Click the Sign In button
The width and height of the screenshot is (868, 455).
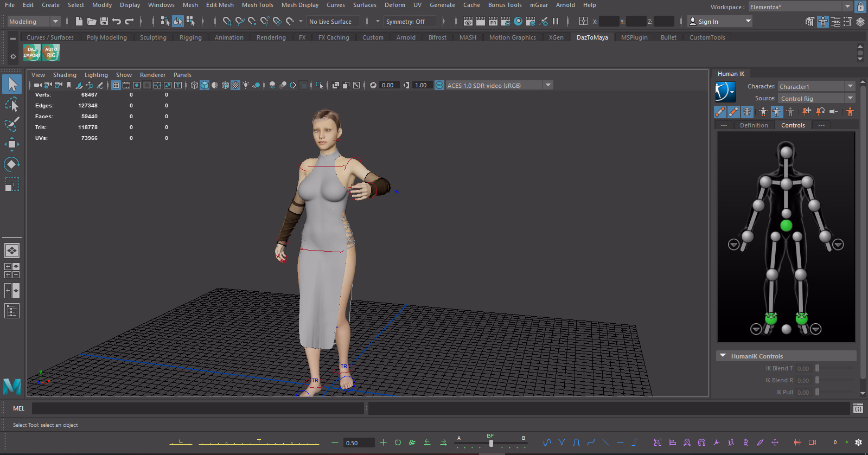coord(708,22)
